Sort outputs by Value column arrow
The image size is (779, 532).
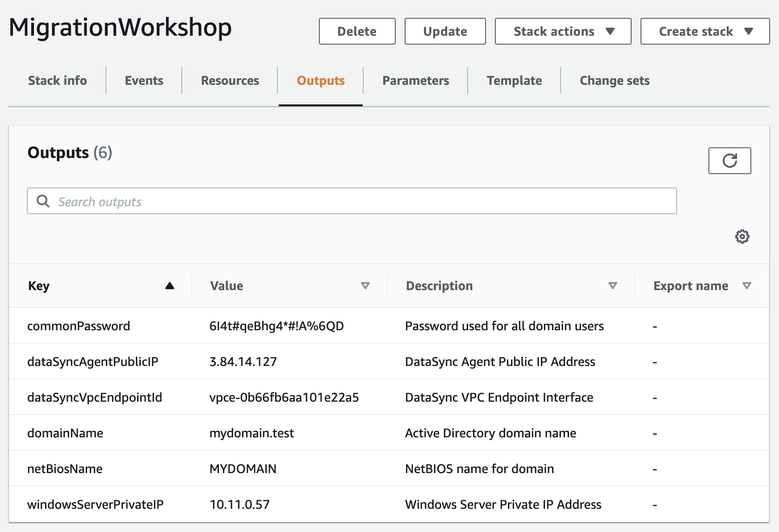(x=365, y=286)
